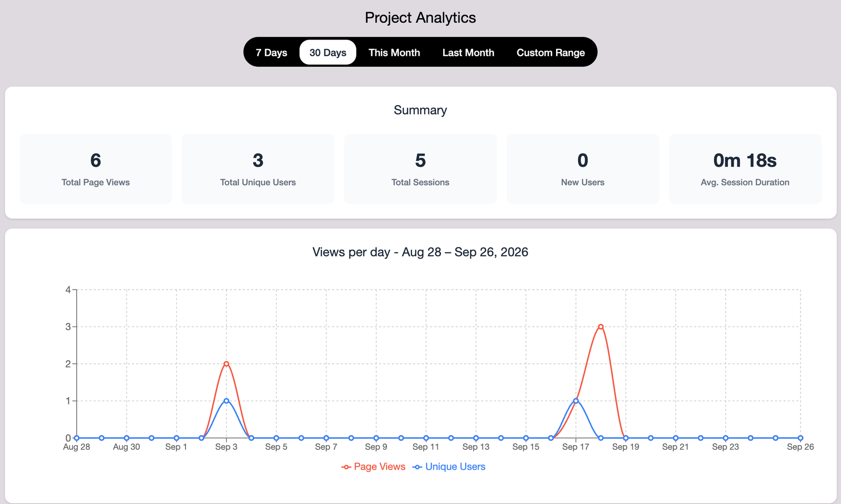Click the Total Unique Users card
Viewport: 841px width, 504px height.
pyautogui.click(x=258, y=169)
